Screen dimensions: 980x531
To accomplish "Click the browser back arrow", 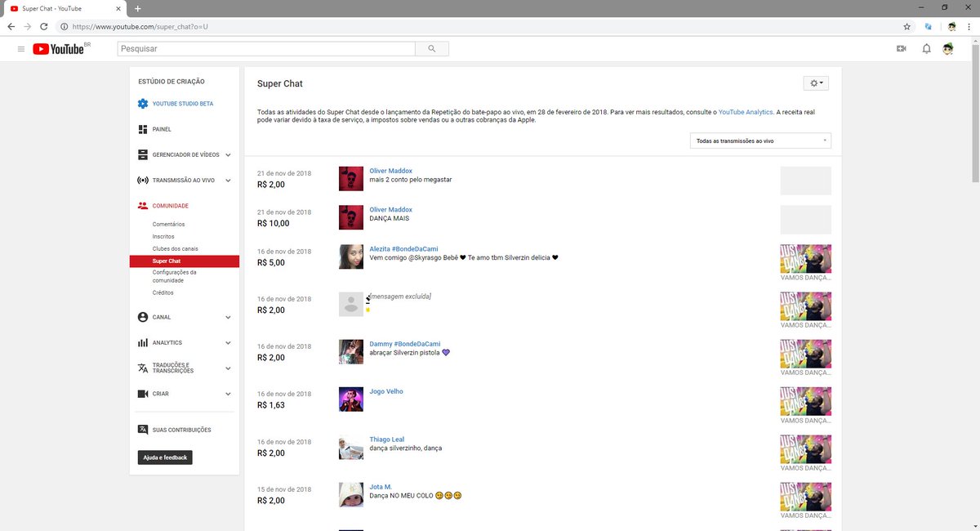I will [11, 26].
